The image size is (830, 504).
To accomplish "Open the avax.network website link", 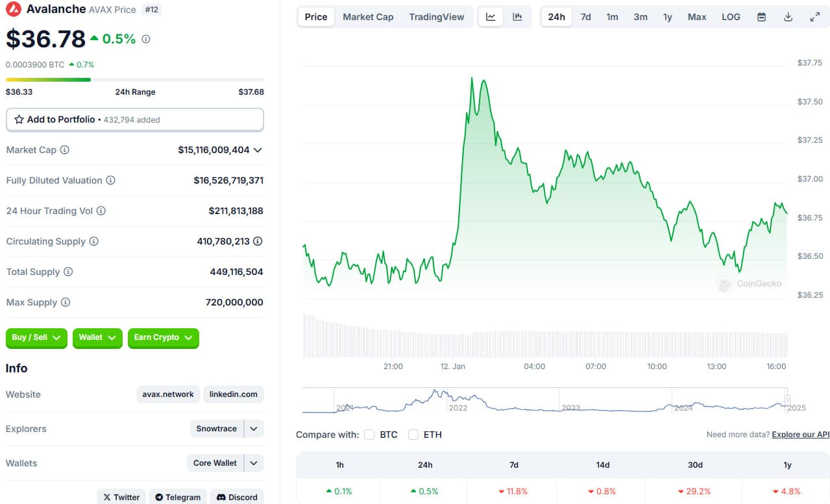I will tap(169, 394).
